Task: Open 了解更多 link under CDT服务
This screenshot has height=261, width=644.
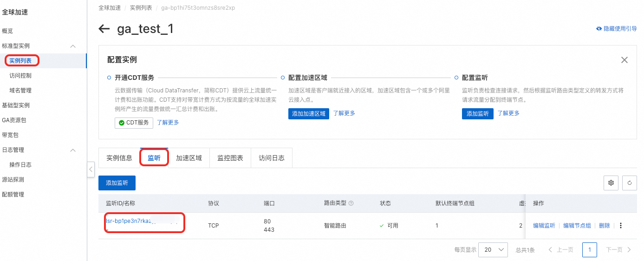Action: [168, 123]
